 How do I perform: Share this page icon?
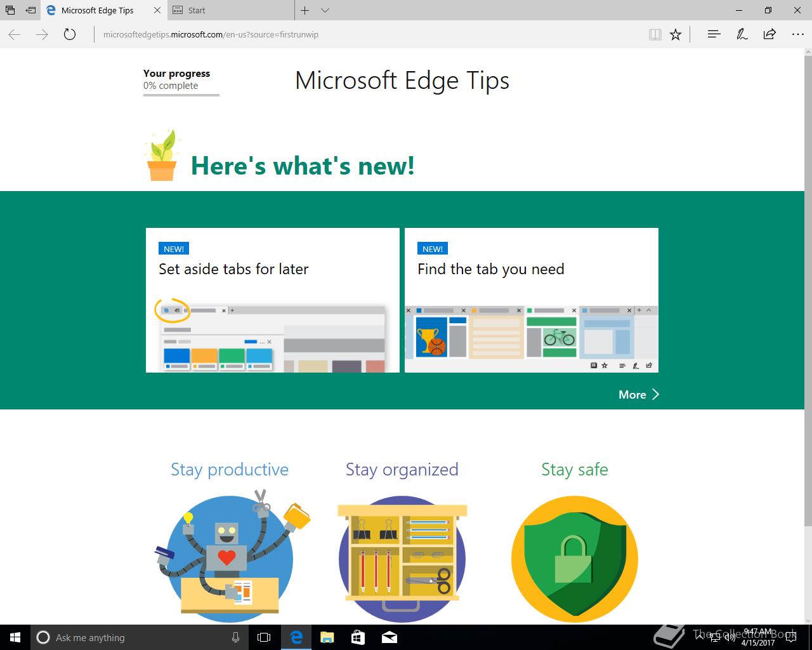pos(769,34)
